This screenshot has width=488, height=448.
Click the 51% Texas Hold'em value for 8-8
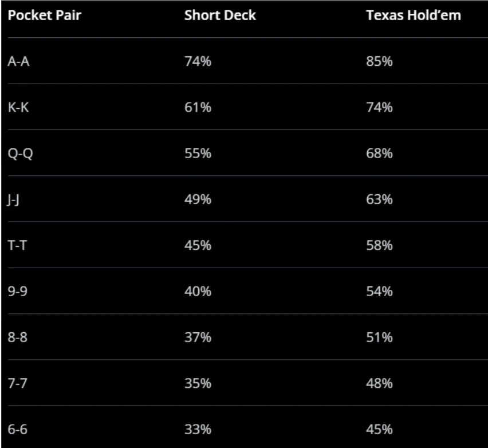(x=379, y=337)
